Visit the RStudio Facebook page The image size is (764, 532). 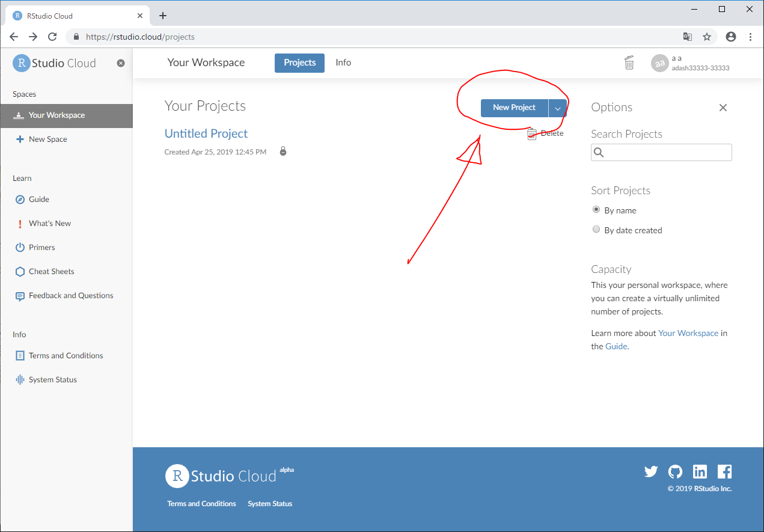coord(724,472)
